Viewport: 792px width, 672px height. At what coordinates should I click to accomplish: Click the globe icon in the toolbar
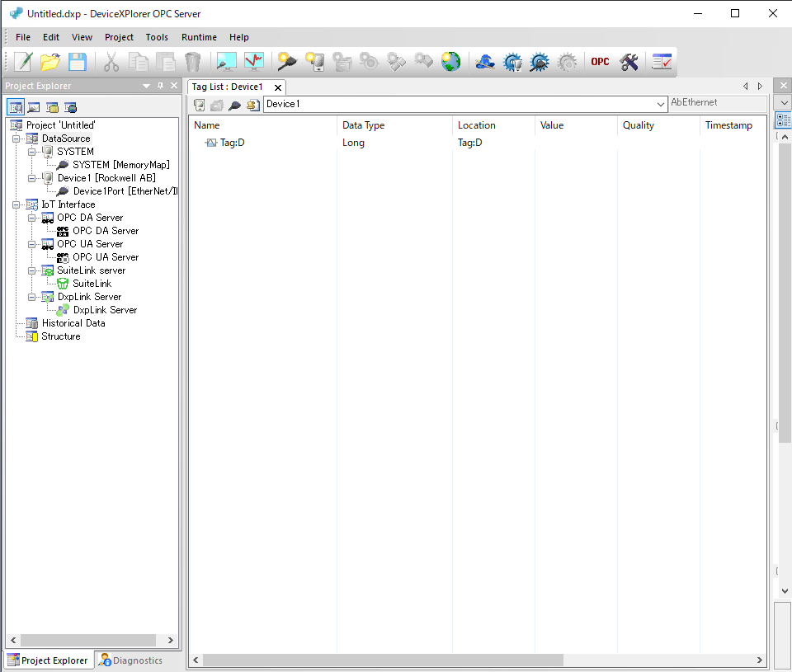click(450, 62)
